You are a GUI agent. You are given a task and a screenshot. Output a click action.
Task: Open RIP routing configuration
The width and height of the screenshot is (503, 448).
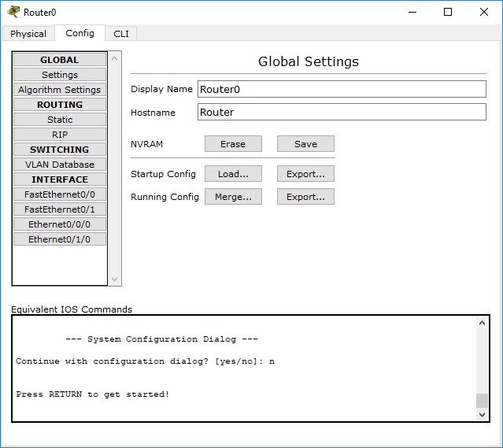[x=60, y=135]
